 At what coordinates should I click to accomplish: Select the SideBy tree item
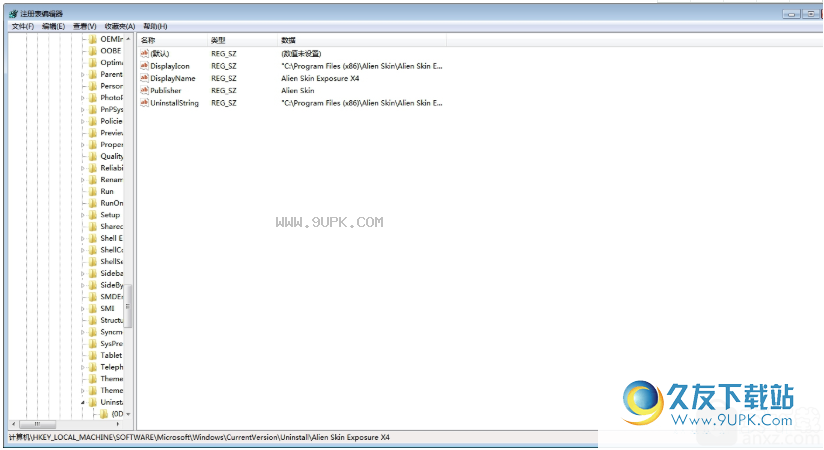click(111, 285)
